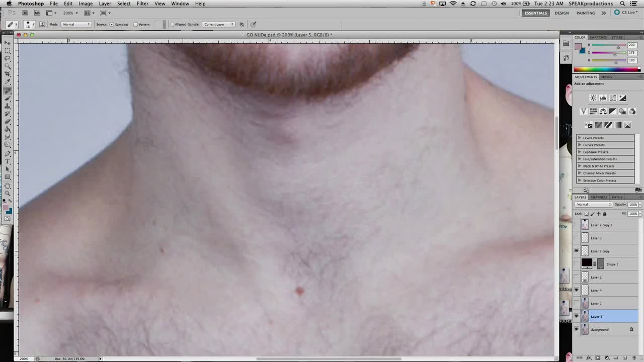Click the Levels adjustment icon

pos(603,98)
